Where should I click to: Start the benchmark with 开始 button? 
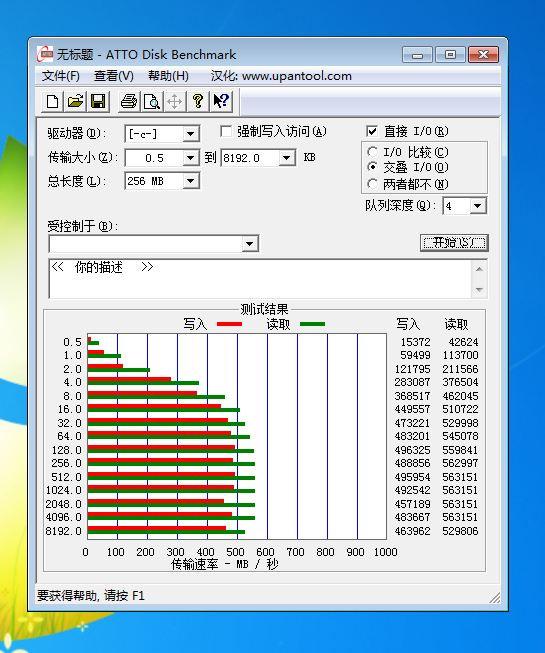click(454, 242)
